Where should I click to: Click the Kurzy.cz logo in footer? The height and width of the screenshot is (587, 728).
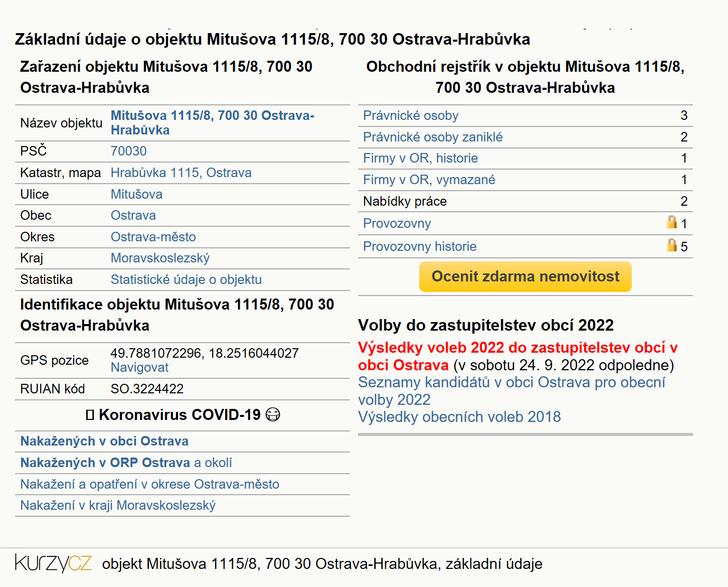pos(54,563)
